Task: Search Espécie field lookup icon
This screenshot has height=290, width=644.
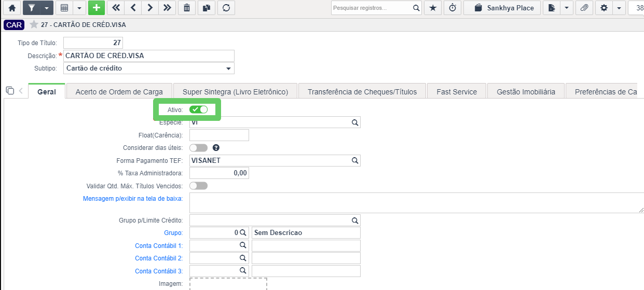Action: 355,122
